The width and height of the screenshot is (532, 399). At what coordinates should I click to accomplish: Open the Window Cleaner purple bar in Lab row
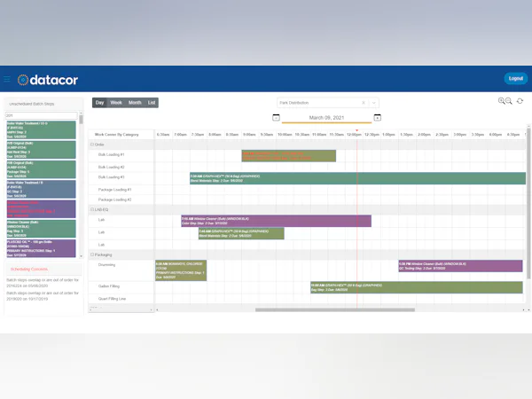pos(276,221)
